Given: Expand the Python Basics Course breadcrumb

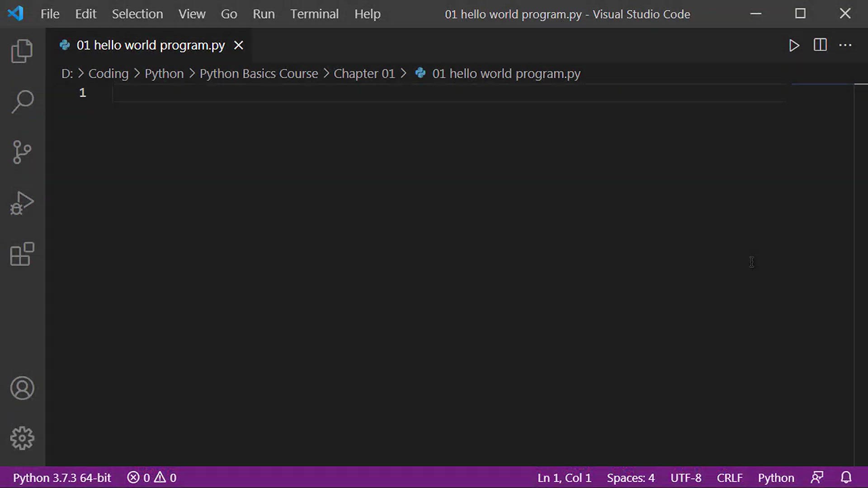Looking at the screenshot, I should tap(259, 73).
